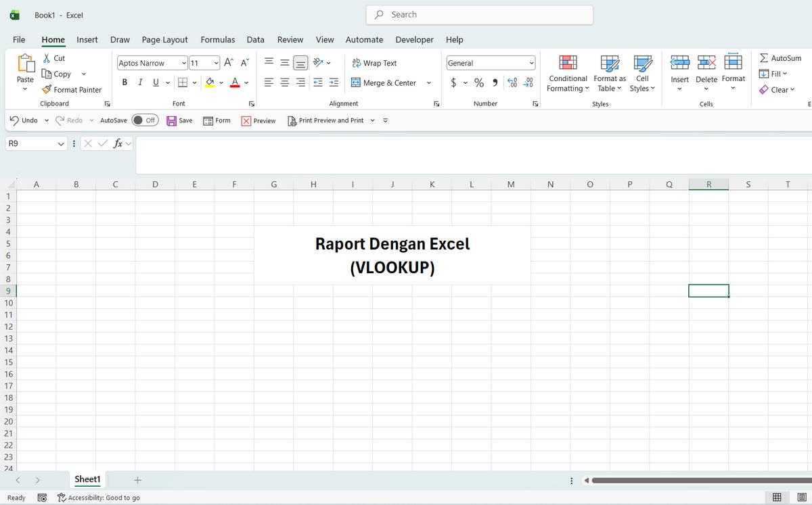Expand the Undo history dropdown
Image resolution: width=812 pixels, height=505 pixels.
pos(45,120)
